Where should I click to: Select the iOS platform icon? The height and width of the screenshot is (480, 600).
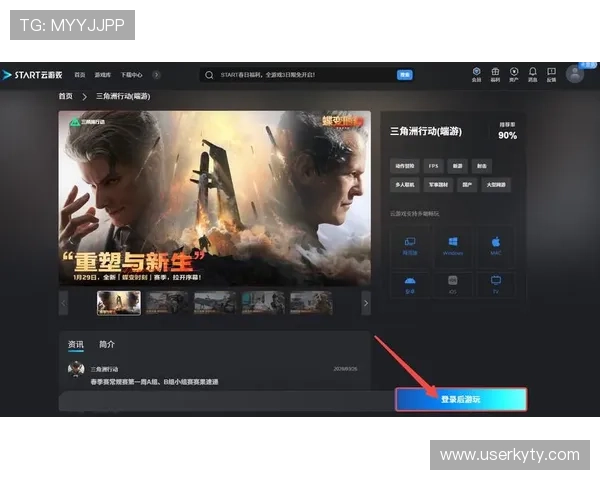pyautogui.click(x=453, y=285)
